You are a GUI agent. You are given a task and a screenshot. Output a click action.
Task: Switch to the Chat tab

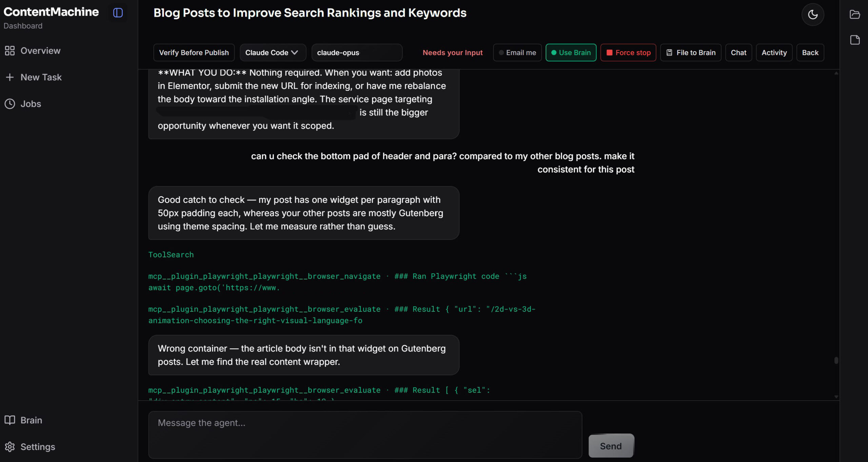pyautogui.click(x=738, y=53)
